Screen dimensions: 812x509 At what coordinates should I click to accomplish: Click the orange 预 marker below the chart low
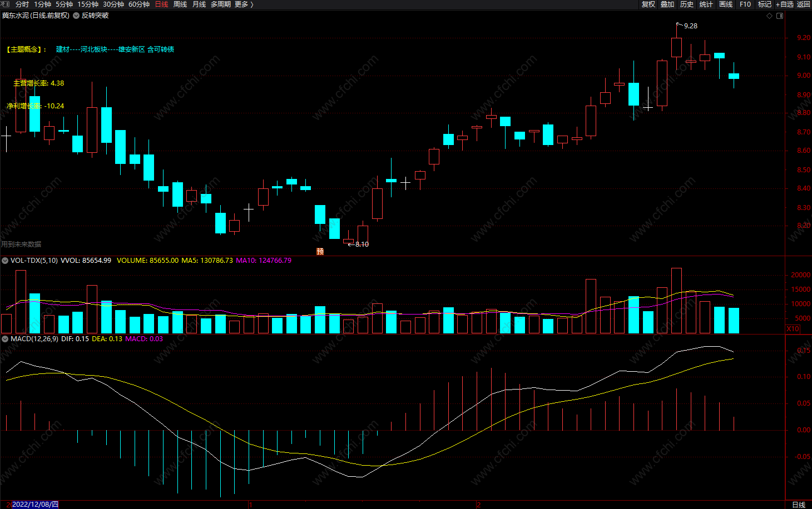click(320, 252)
